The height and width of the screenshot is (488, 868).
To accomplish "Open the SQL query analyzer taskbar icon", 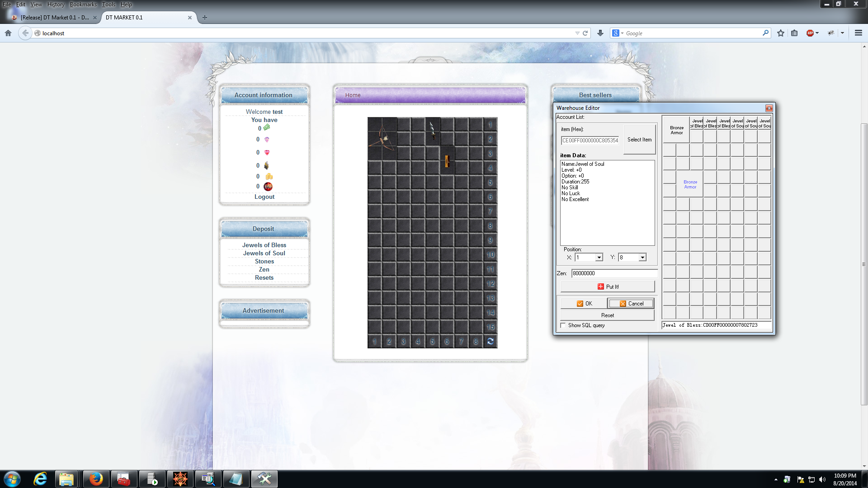I will click(x=208, y=479).
